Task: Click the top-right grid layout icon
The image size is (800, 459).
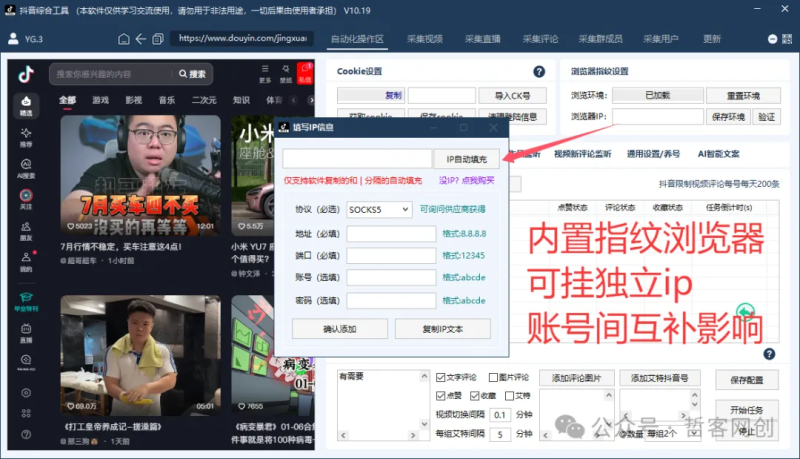Action: click(787, 39)
